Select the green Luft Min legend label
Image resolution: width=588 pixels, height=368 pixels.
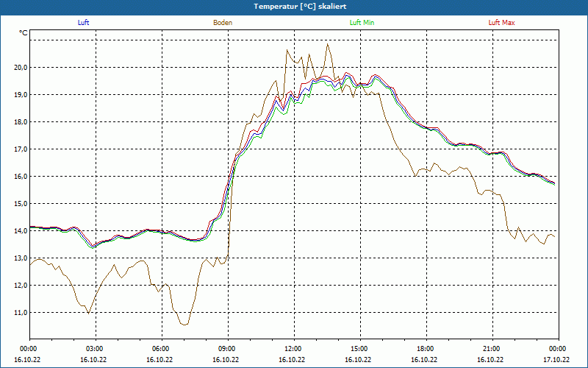[x=362, y=23]
